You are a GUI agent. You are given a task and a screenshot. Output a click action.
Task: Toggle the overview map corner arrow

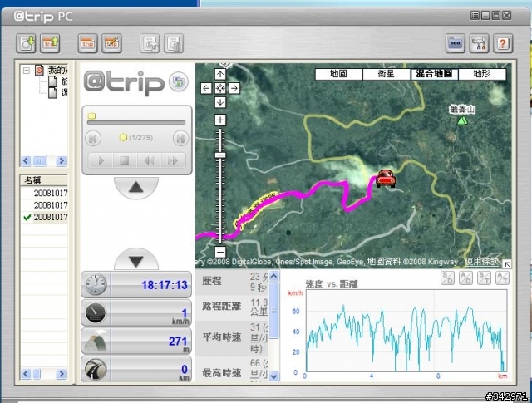click(507, 264)
